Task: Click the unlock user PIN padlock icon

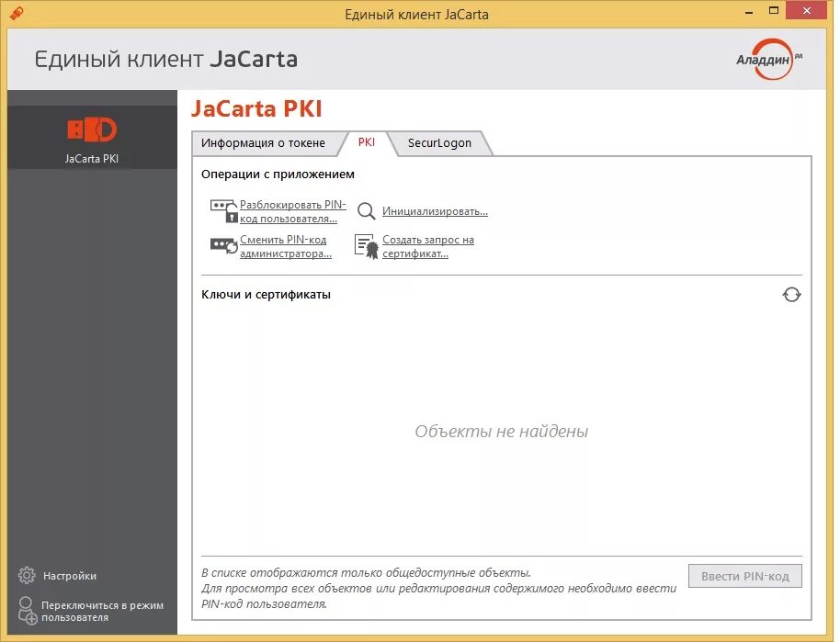Action: click(223, 211)
